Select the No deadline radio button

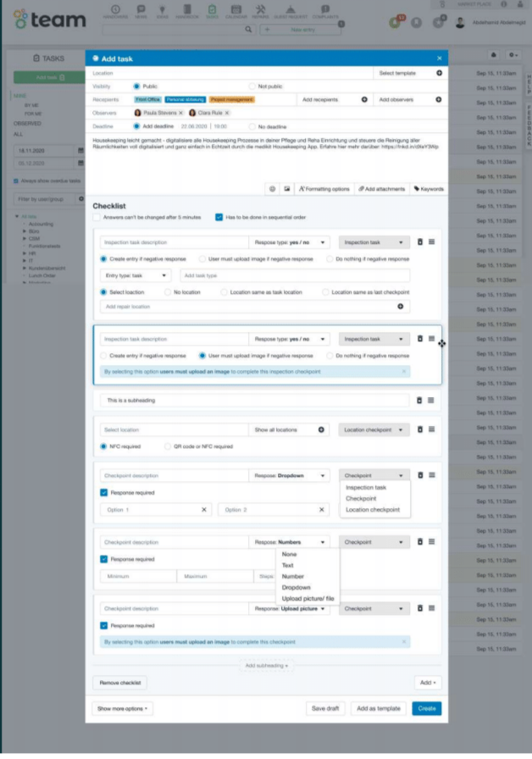252,127
